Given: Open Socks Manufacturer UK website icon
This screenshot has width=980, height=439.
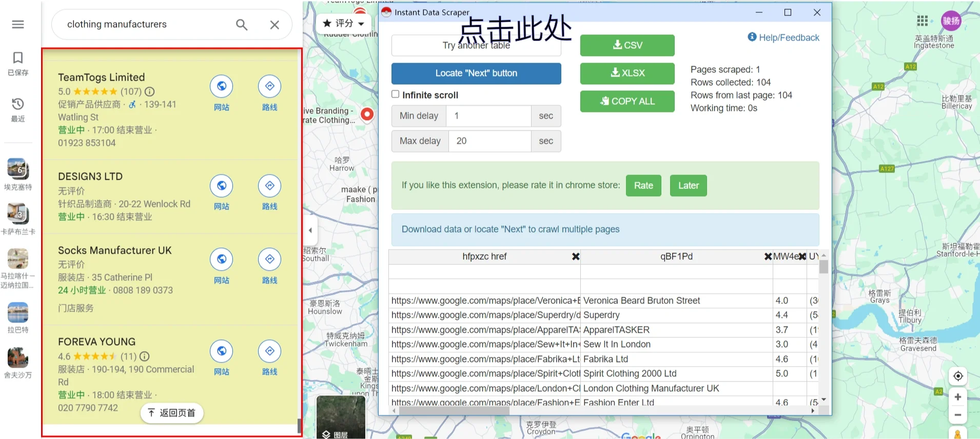Looking at the screenshot, I should 222,259.
